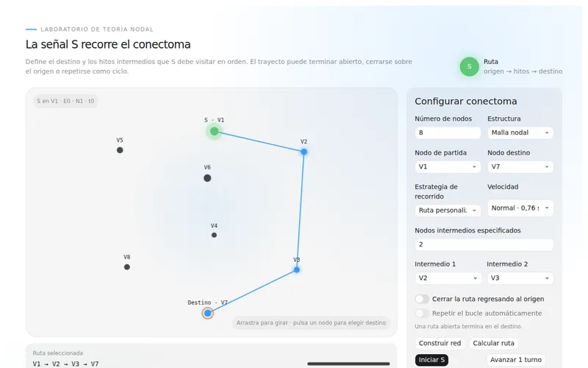Click the Calcular ruta button

493,343
